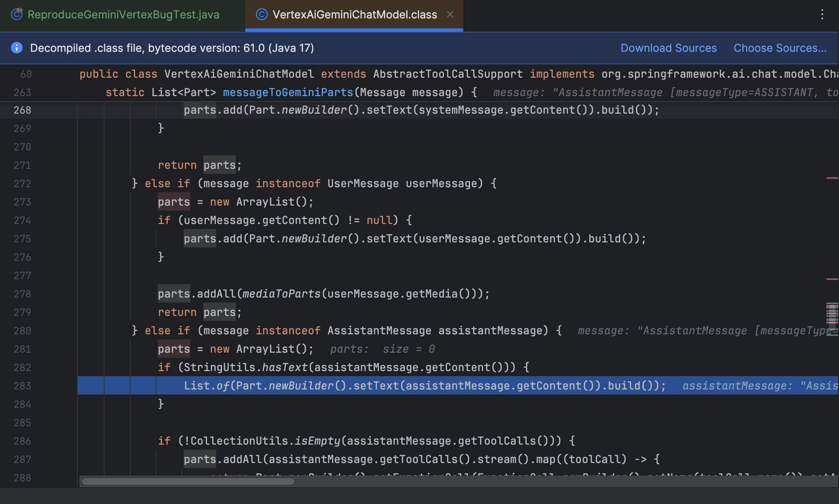
Task: Click 'return parts' on line 271
Action: point(197,165)
